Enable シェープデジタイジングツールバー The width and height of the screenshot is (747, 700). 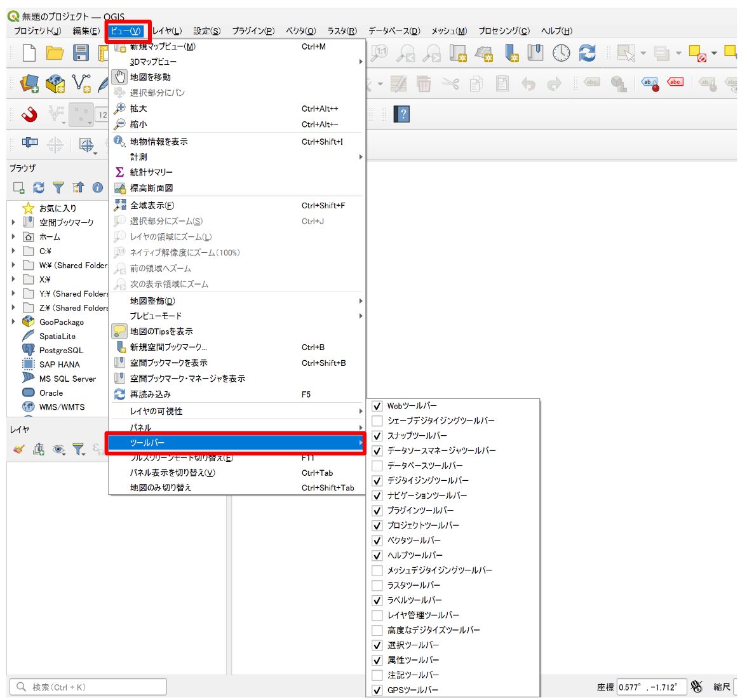coord(377,421)
